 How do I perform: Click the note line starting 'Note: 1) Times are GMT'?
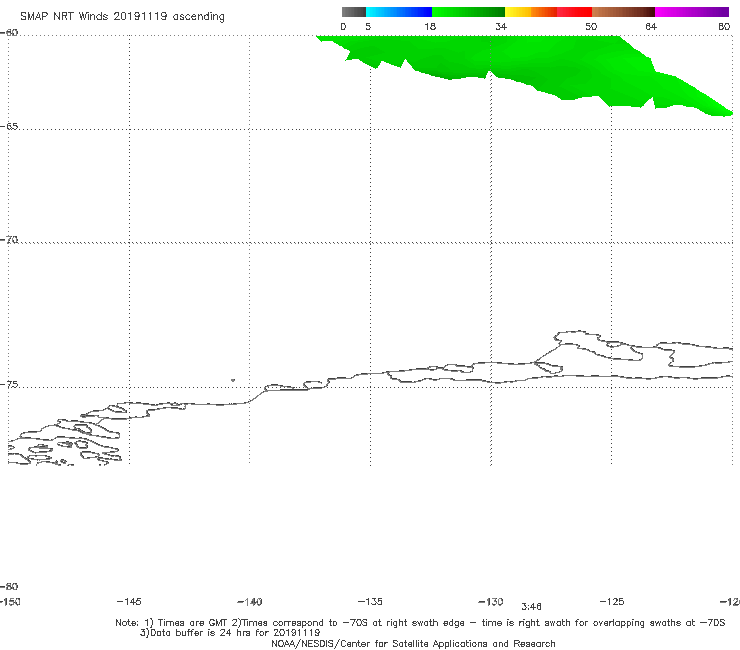click(x=420, y=623)
